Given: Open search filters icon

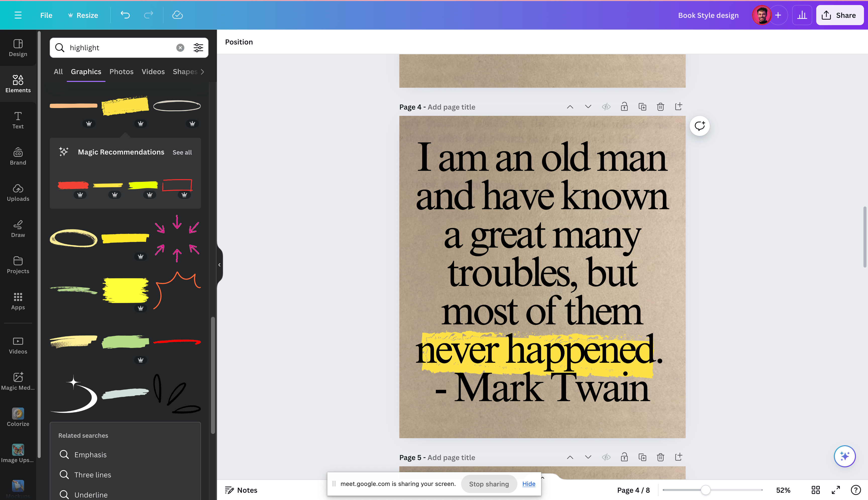Looking at the screenshot, I should [x=198, y=48].
